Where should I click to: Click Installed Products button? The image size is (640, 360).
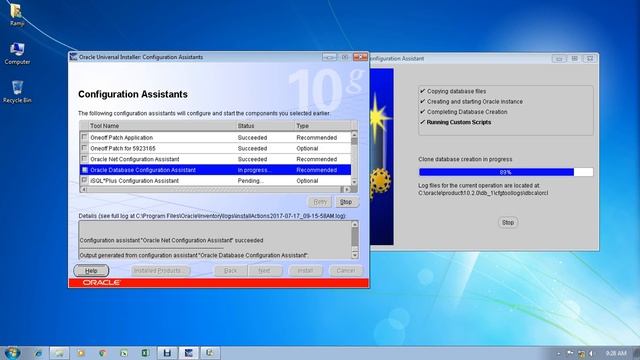(160, 271)
